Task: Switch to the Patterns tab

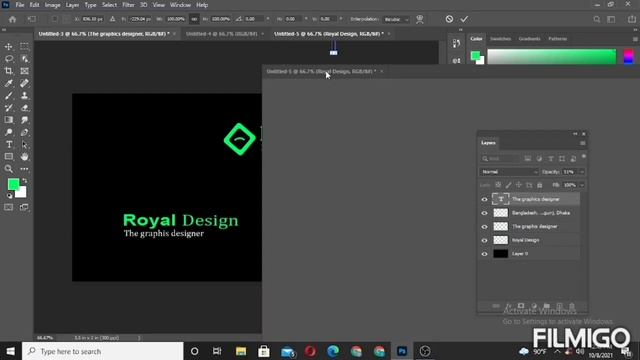Action: (558, 39)
